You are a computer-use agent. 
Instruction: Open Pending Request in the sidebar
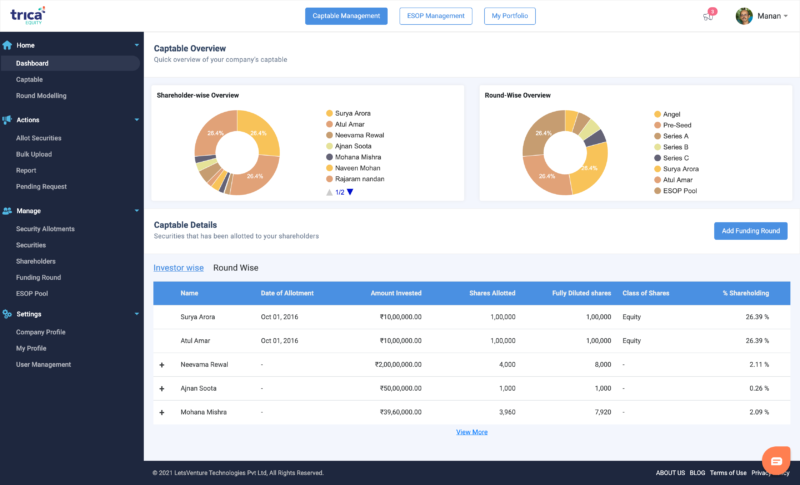(x=41, y=187)
